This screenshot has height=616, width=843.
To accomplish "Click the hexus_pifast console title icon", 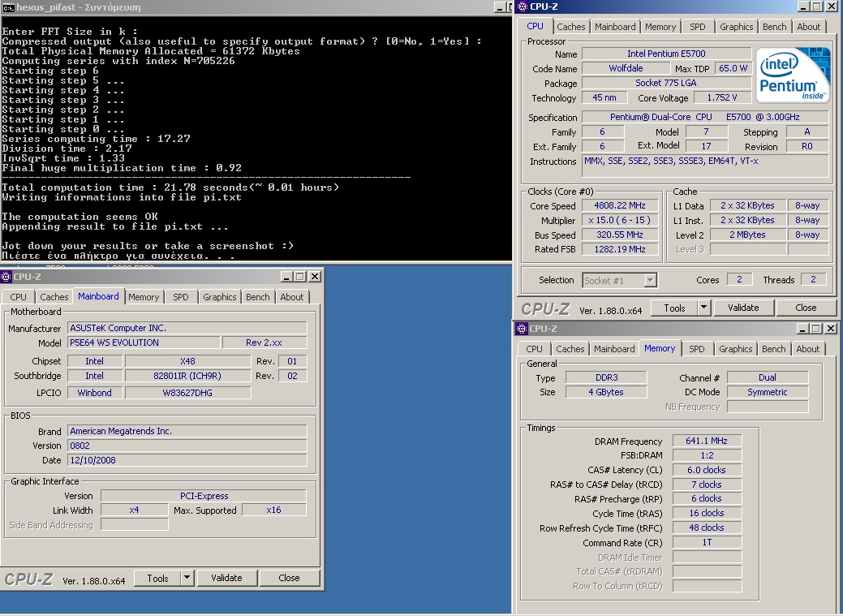I will click(x=8, y=7).
